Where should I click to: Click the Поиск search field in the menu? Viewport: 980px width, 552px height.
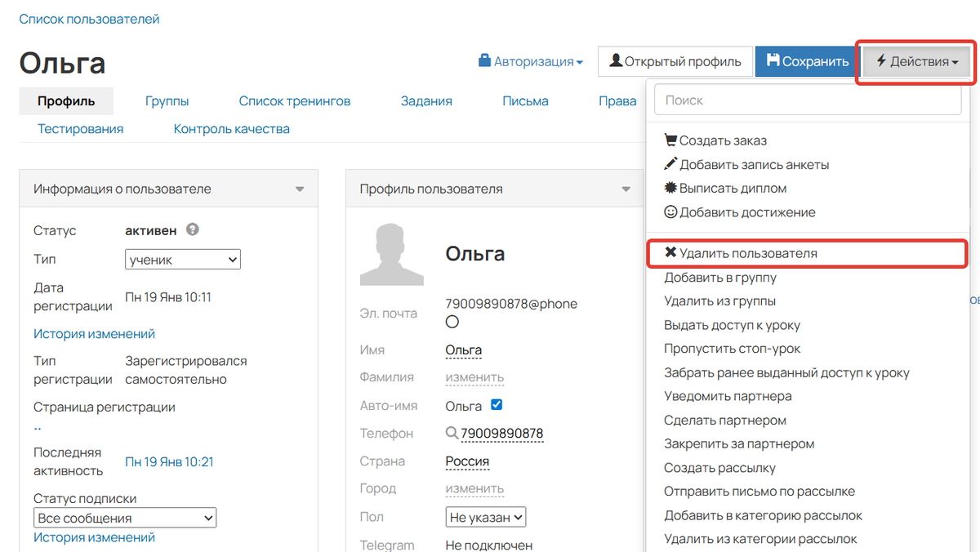[x=807, y=99]
